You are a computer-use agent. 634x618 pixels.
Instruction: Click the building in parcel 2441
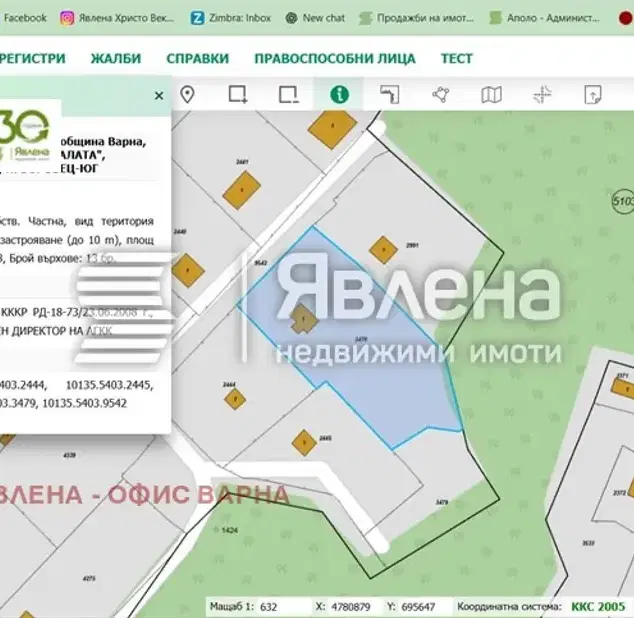click(x=242, y=190)
